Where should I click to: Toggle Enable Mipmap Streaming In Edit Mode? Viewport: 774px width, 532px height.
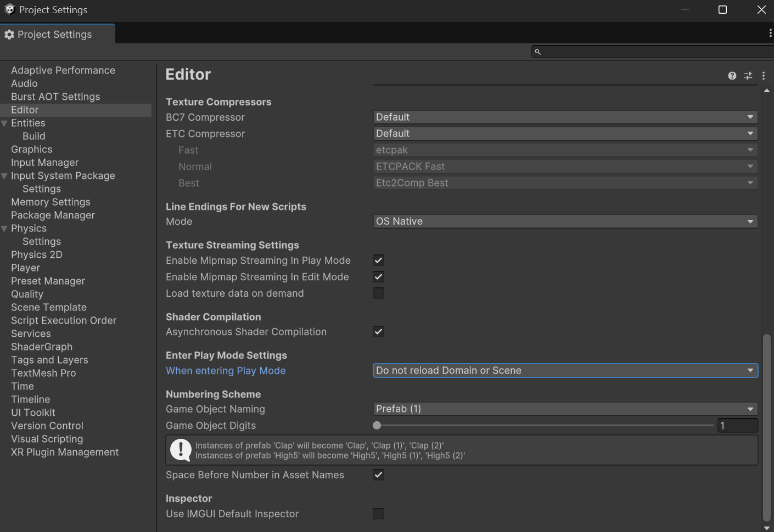pos(378,277)
